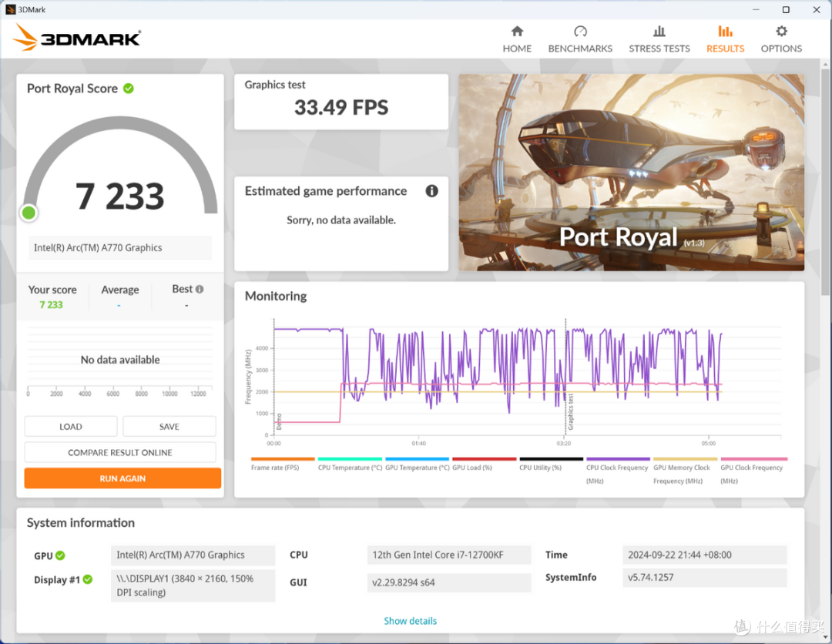Toggle GPU Temperature legend series
Viewport: 832px width, 644px height.
coord(417,468)
